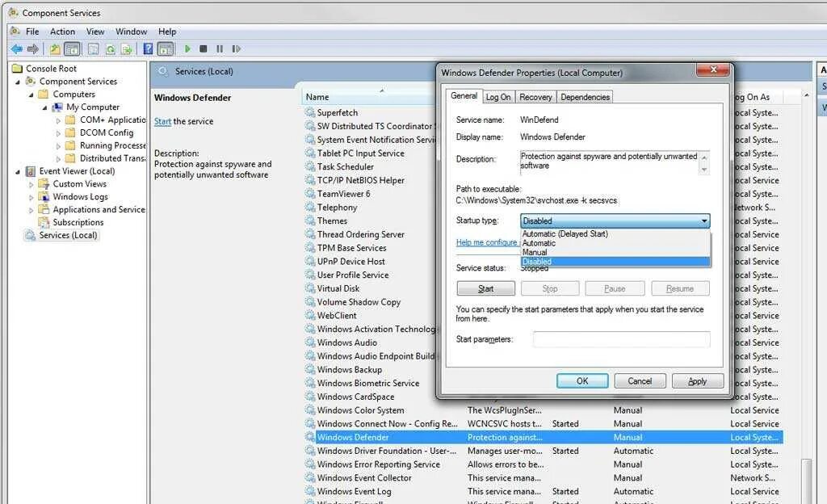This screenshot has width=827, height=504.
Task: Collapse the My Computer tree node
Action: pyautogui.click(x=44, y=107)
